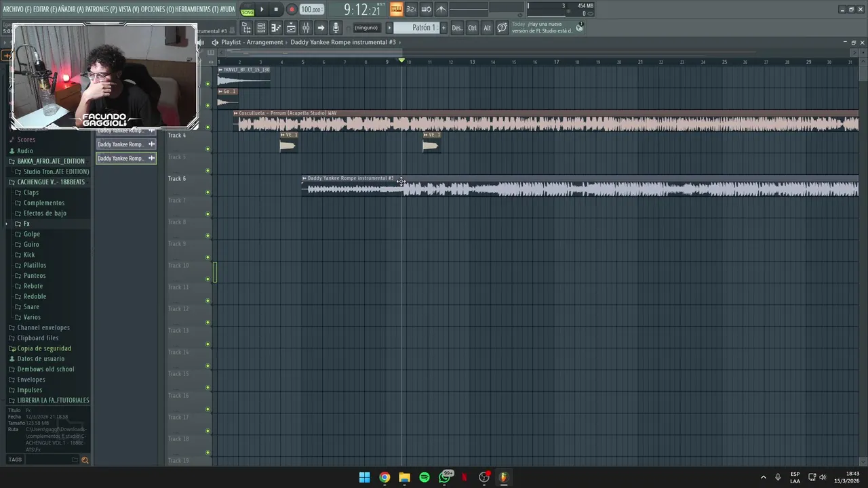Mute Track 7 with its green light

tap(208, 214)
